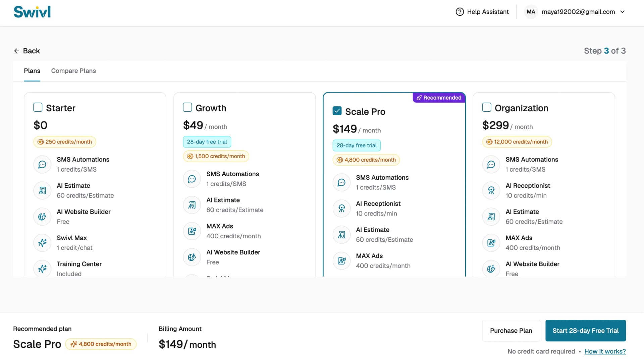Go Back to the previous step
This screenshot has width=644, height=363.
tap(27, 51)
